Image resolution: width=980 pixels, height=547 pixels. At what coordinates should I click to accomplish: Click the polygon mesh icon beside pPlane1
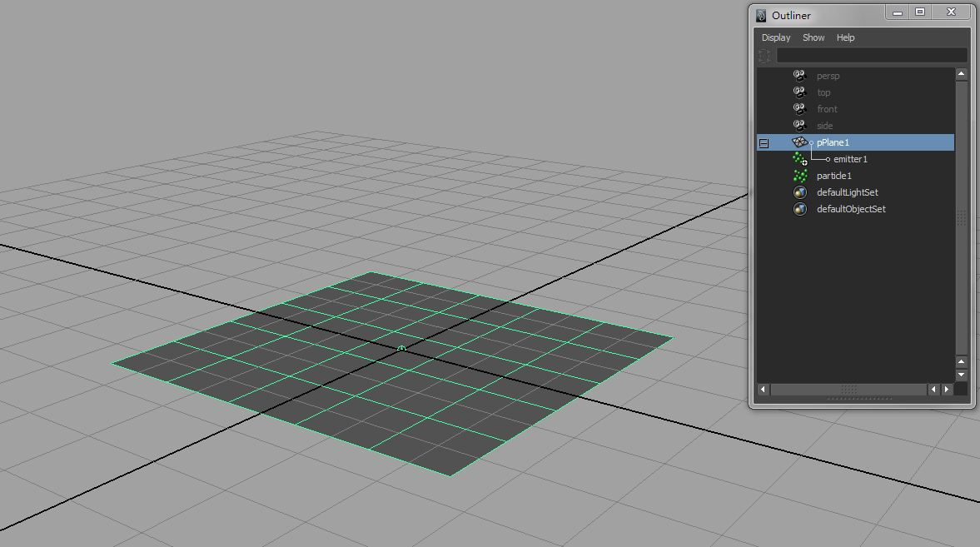(x=799, y=142)
